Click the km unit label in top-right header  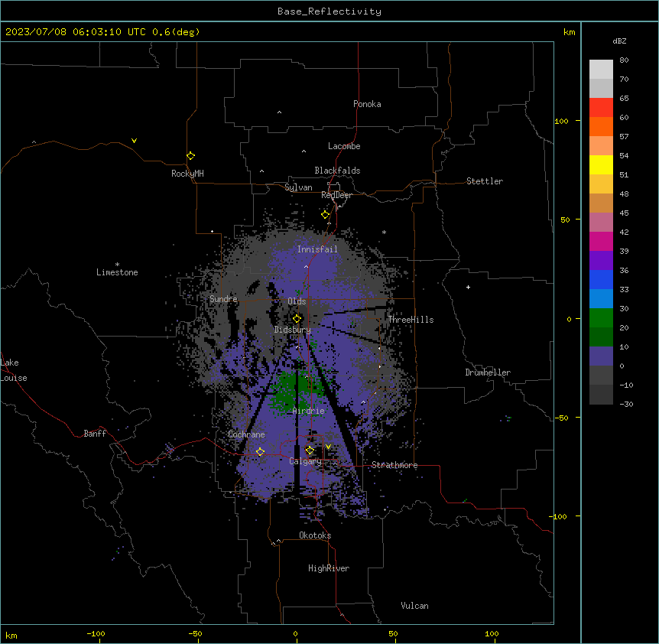tap(570, 32)
